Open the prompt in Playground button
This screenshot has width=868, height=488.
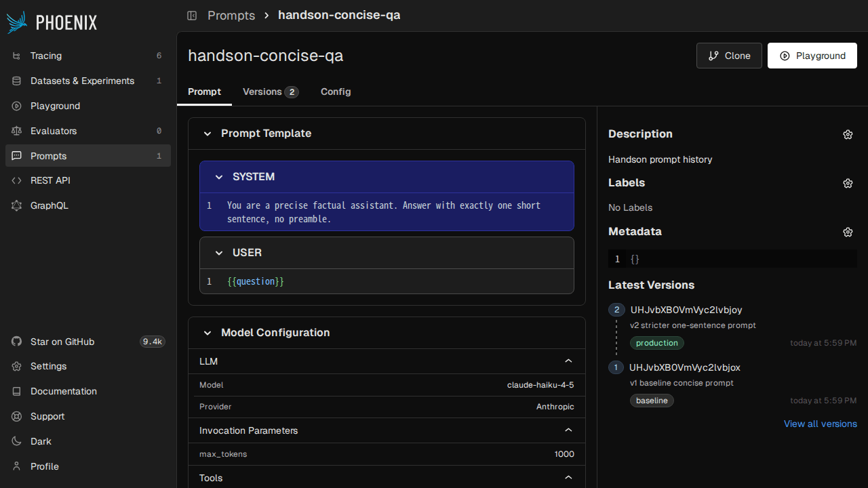coord(812,56)
